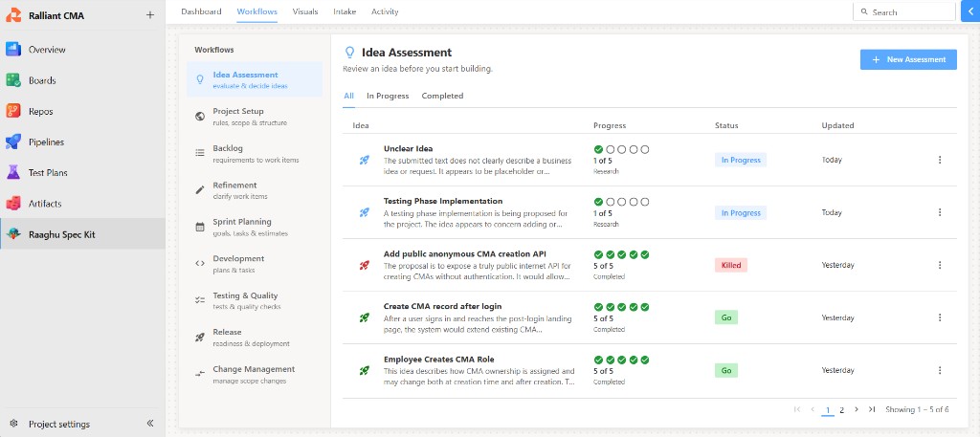Open the Unclear Idea title
The height and width of the screenshot is (437, 980).
tap(408, 148)
